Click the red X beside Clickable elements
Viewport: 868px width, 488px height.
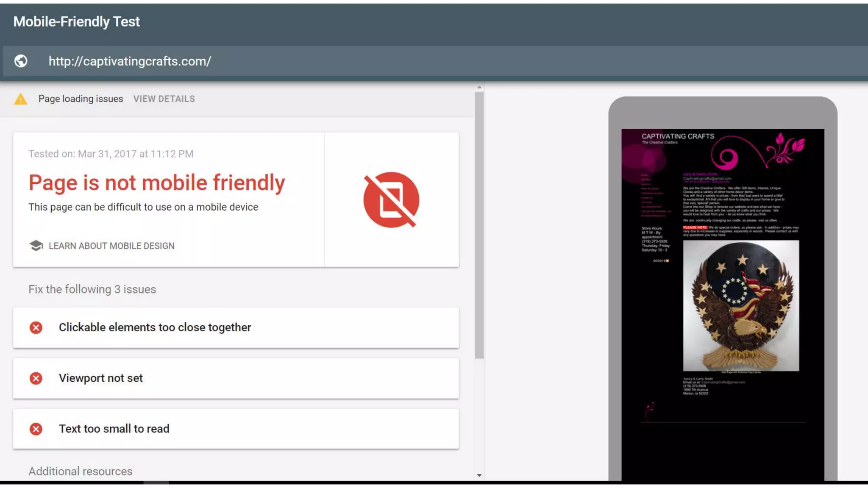click(x=36, y=327)
